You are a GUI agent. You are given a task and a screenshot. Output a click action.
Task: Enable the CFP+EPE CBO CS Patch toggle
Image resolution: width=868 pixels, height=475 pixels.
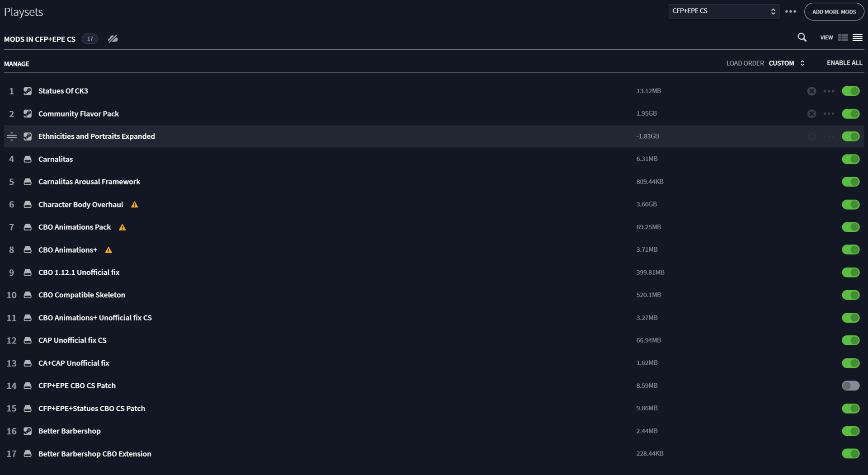click(850, 386)
